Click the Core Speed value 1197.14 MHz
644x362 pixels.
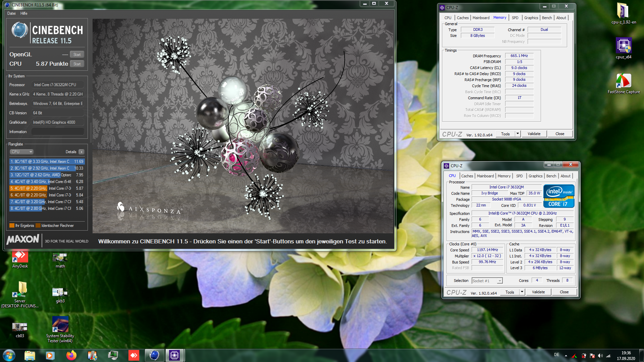pyautogui.click(x=487, y=250)
